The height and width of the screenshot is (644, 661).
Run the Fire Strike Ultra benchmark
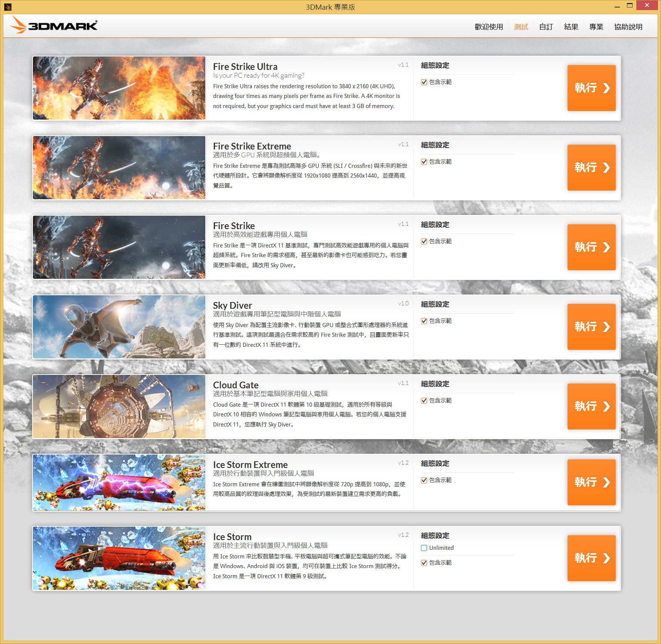(x=591, y=88)
